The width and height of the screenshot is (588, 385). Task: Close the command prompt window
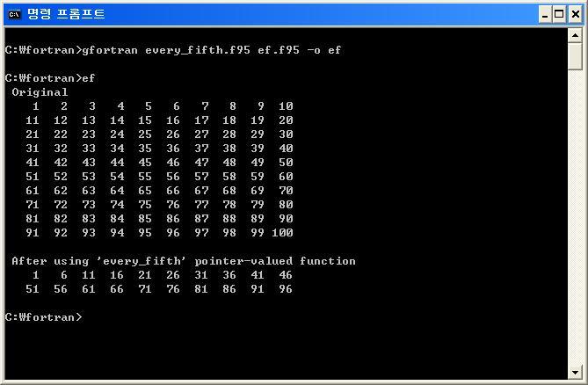click(575, 15)
